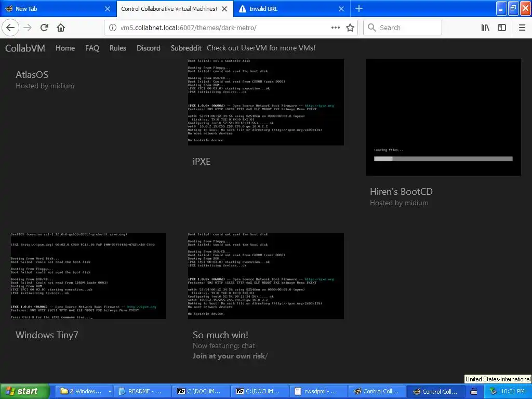Screen dimensions: 532x399
Task: Switch to the Invalid URL tab
Action: coord(292,8)
